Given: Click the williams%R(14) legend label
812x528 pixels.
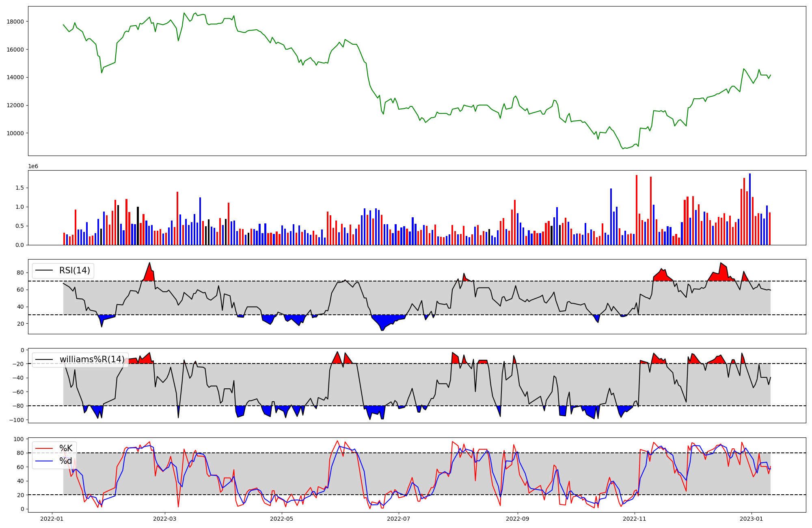Looking at the screenshot, I should coord(92,359).
